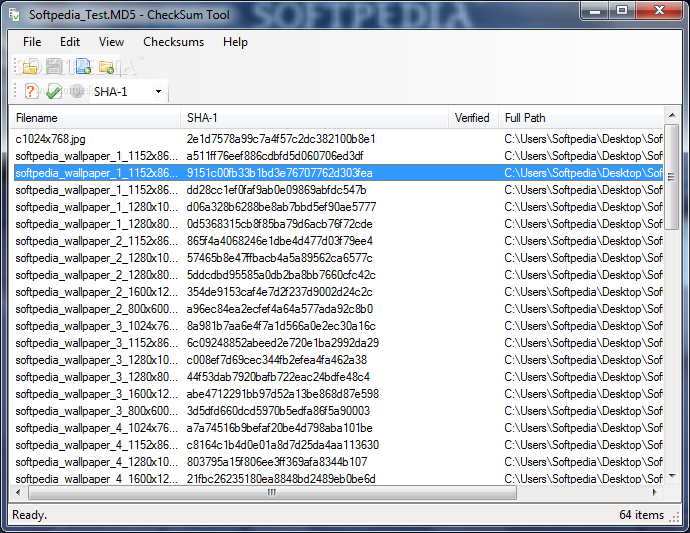This screenshot has height=533, width=690.
Task: Open the Checksums menu
Action: (173, 42)
